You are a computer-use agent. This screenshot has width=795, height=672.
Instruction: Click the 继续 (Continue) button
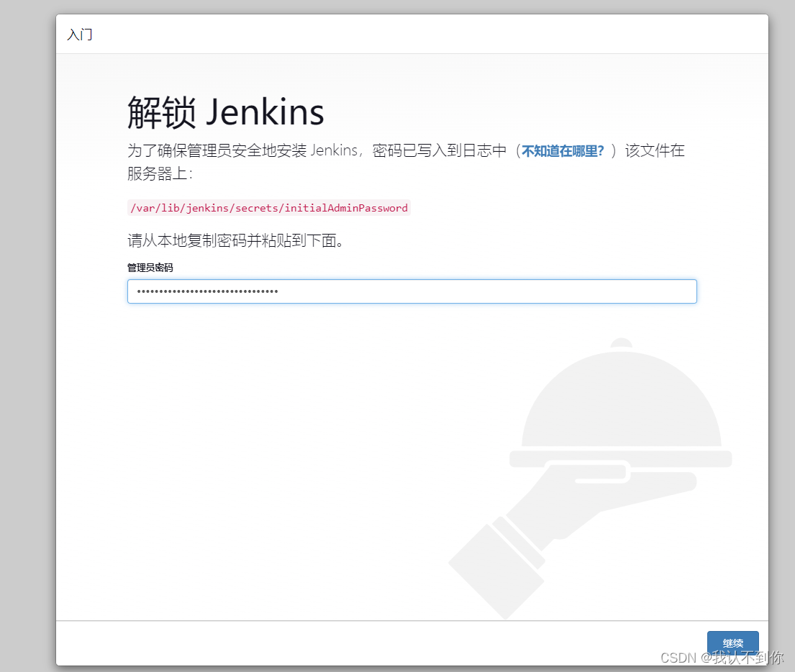[x=732, y=643]
